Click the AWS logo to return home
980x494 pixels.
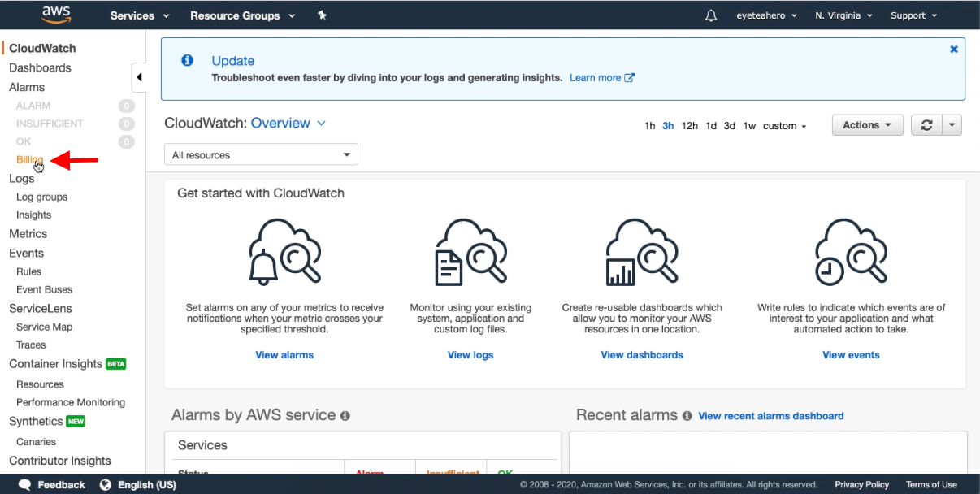55,14
